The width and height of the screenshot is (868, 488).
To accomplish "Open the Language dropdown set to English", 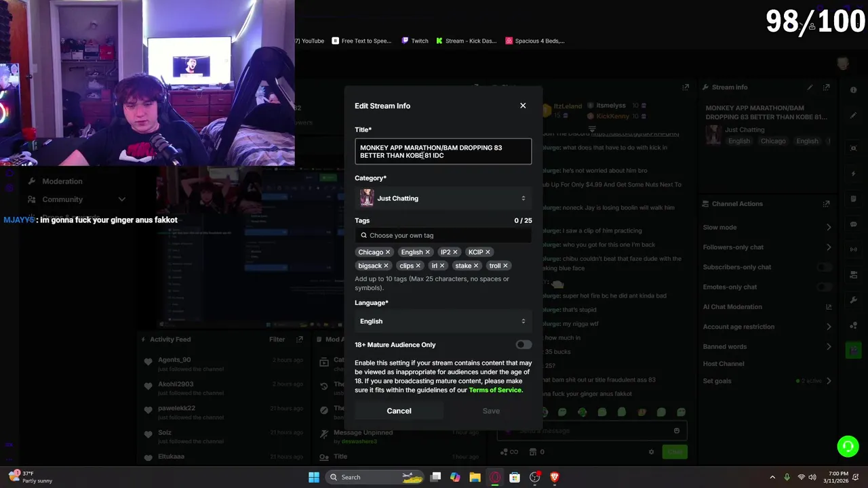I will [x=443, y=321].
